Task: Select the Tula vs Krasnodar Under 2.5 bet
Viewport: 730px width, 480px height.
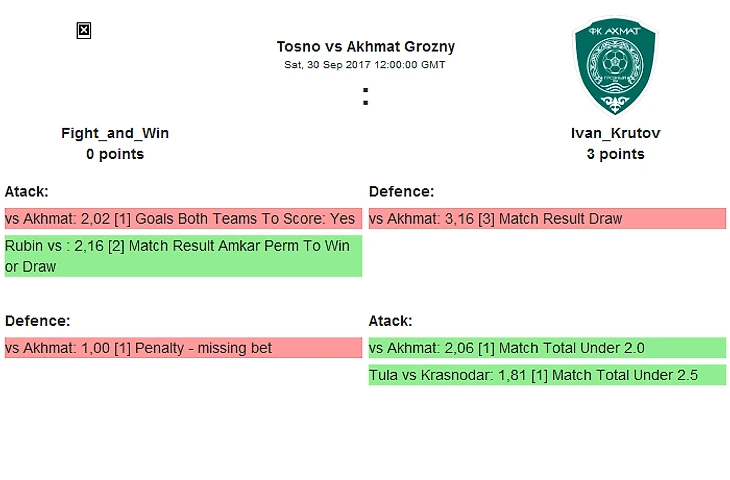Action: [547, 375]
